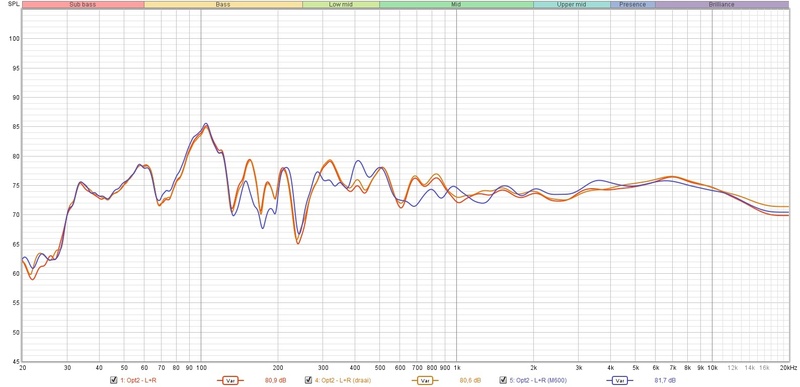Select the Upper mid frequency band
Image resolution: width=800 pixels, height=387 pixels.
click(x=572, y=5)
